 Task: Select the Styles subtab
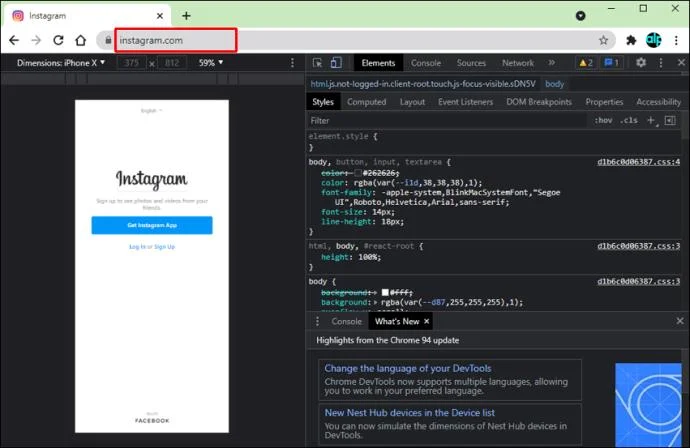(x=323, y=102)
